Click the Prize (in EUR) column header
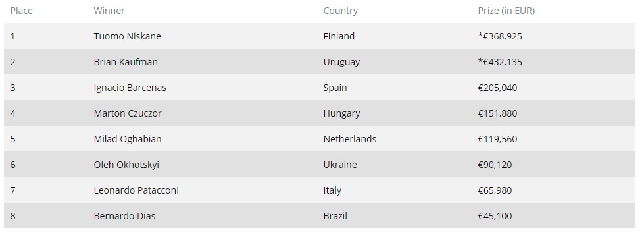 pos(507,11)
